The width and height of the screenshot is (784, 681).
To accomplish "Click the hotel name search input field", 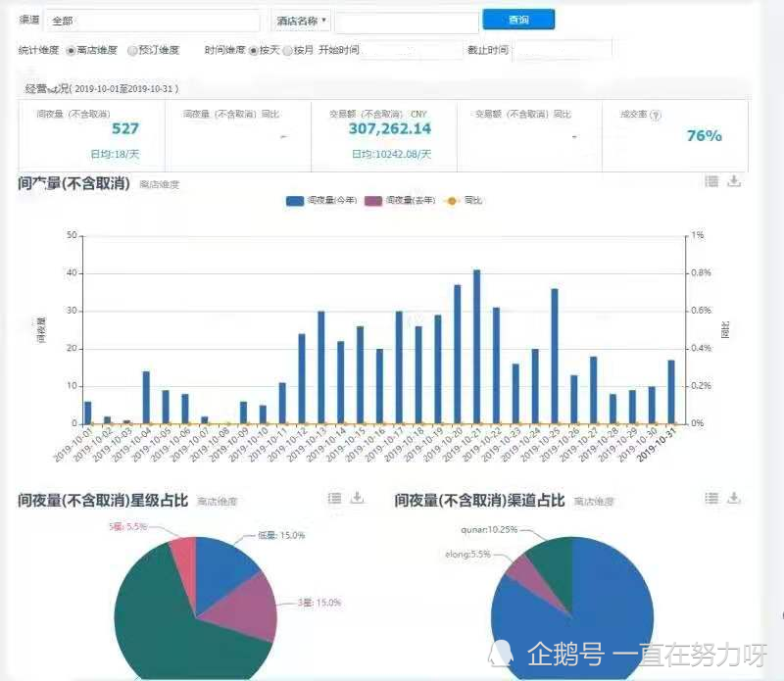I will [x=407, y=22].
